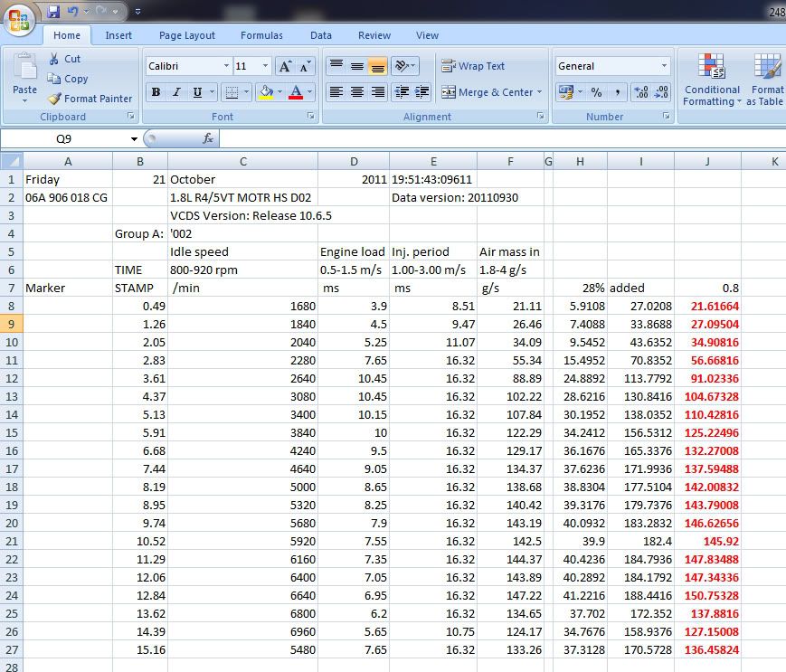Switch to the Home tab

point(67,35)
